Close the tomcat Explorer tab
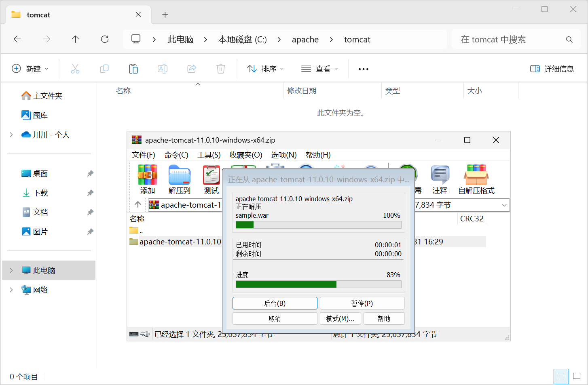The height and width of the screenshot is (385, 588). coord(138,15)
